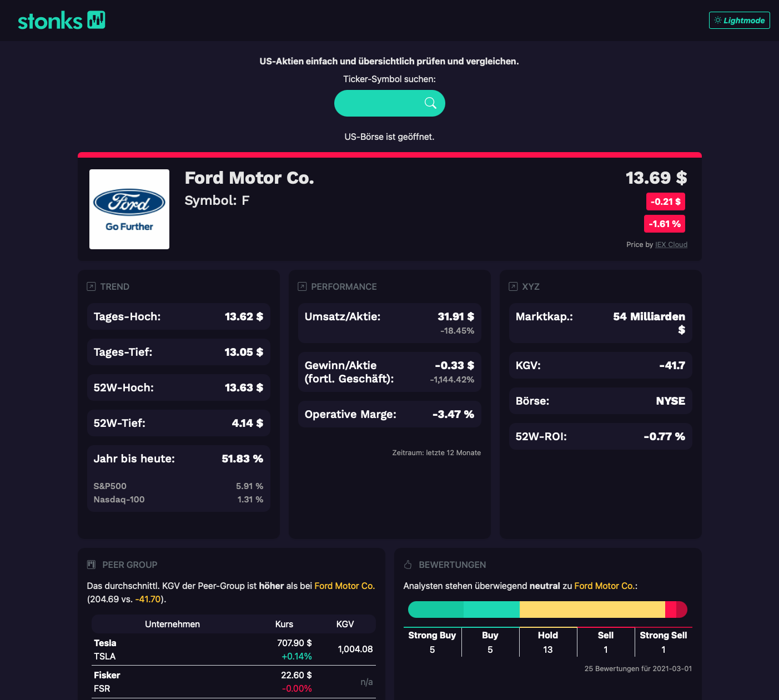This screenshot has height=700, width=779.
Task: Click KGV column header in peer table
Action: (345, 624)
